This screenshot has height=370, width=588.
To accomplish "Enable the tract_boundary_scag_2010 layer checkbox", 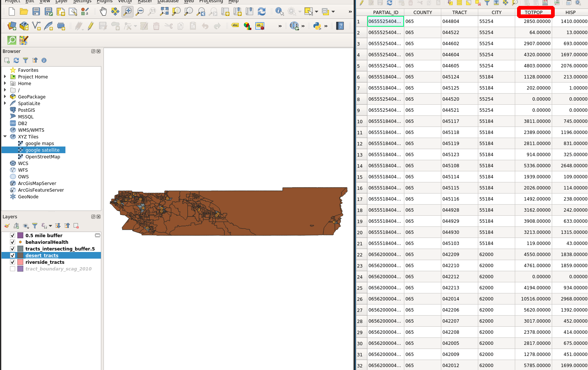I will pyautogui.click(x=13, y=269).
